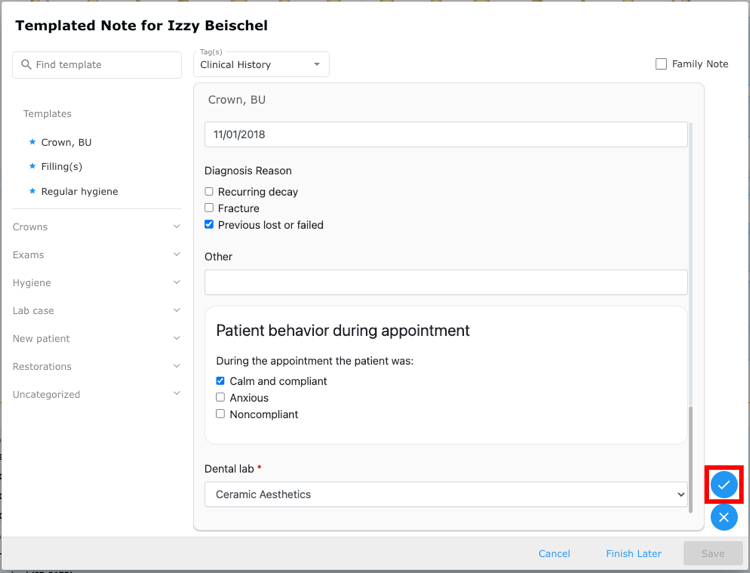The width and height of the screenshot is (750, 573).
Task: Select the Filling(s) template
Action: click(x=62, y=166)
